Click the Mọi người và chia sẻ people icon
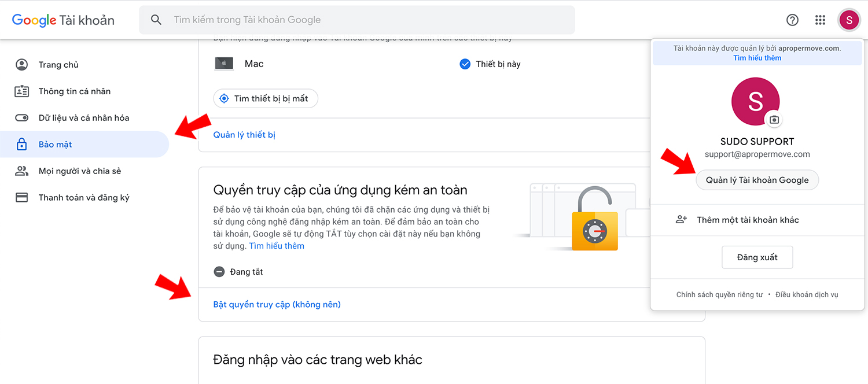 point(21,171)
